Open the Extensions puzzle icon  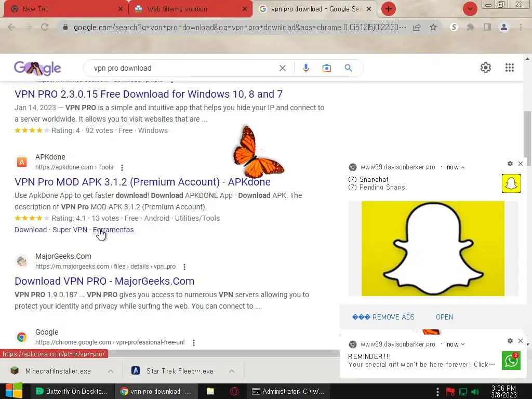click(x=471, y=28)
